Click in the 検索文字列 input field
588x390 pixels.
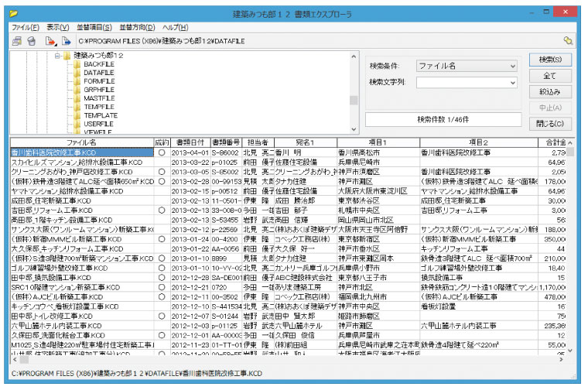(x=463, y=83)
